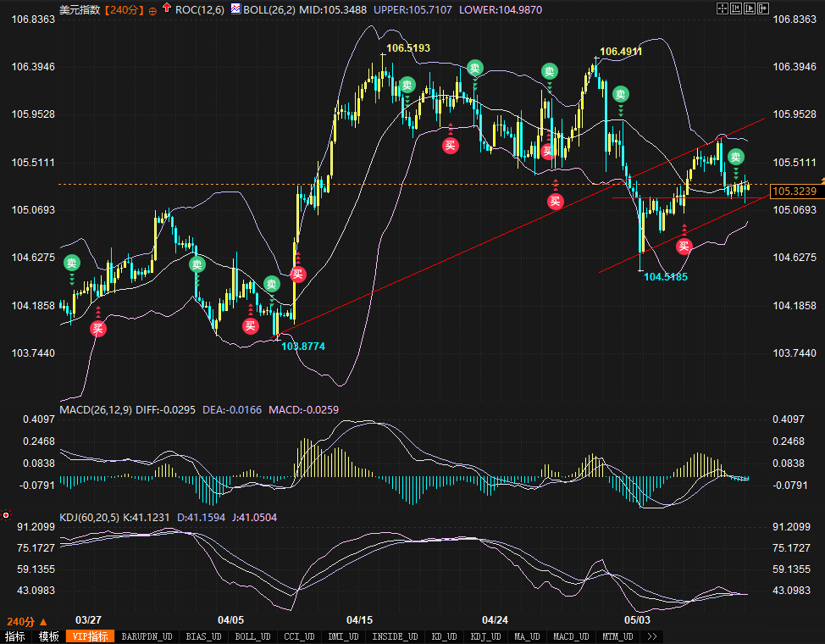This screenshot has width=825, height=644.
Task: Open the 【240分】 timeframe label in the header
Action: pyautogui.click(x=123, y=9)
